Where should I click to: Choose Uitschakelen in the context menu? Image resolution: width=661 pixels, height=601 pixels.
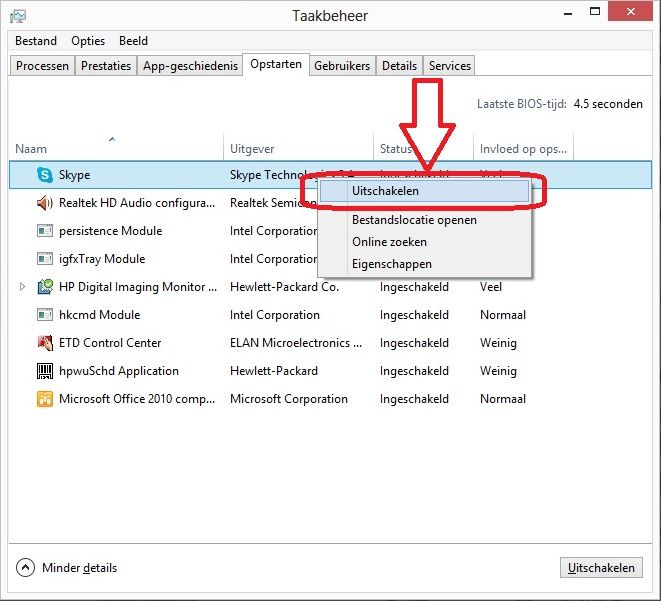tap(424, 191)
